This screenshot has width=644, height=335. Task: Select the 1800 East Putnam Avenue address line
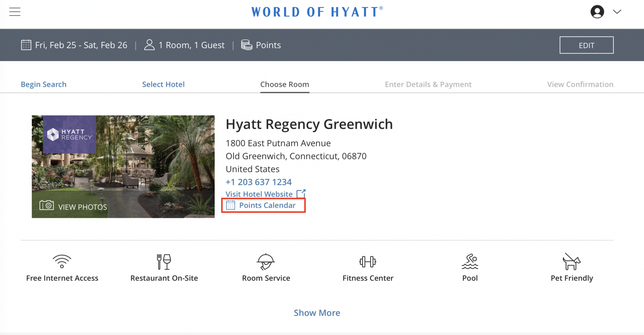[278, 143]
